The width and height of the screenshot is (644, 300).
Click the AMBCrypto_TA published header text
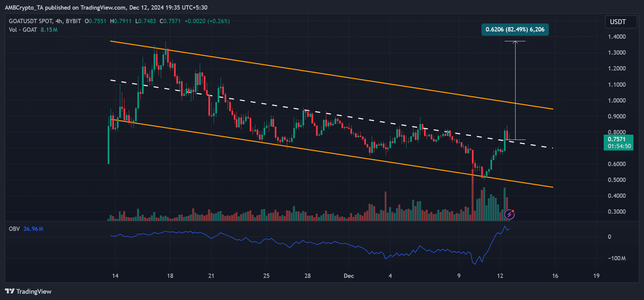click(x=106, y=7)
